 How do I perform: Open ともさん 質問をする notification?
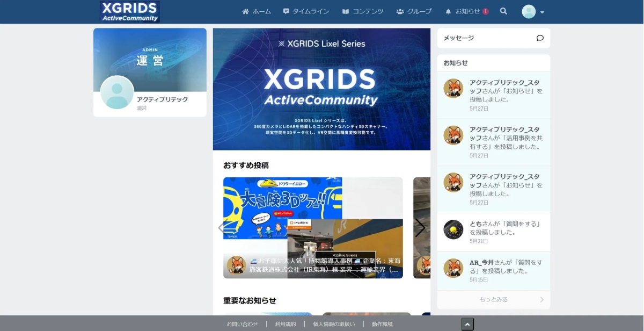point(494,233)
